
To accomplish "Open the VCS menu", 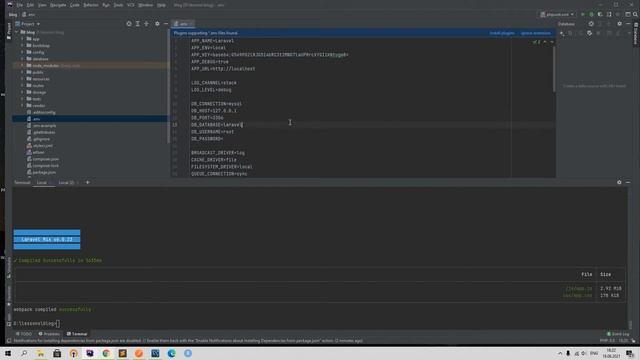I will point(131,5).
